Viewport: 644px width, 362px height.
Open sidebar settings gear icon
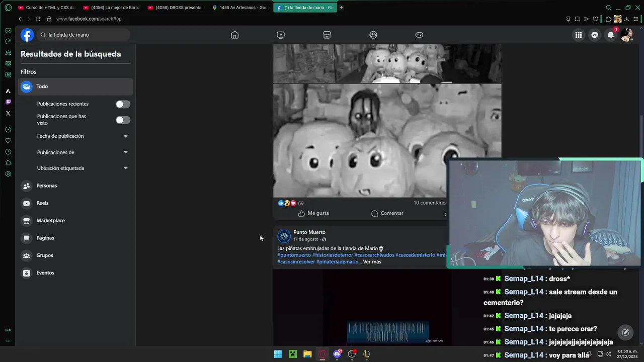[x=8, y=174]
